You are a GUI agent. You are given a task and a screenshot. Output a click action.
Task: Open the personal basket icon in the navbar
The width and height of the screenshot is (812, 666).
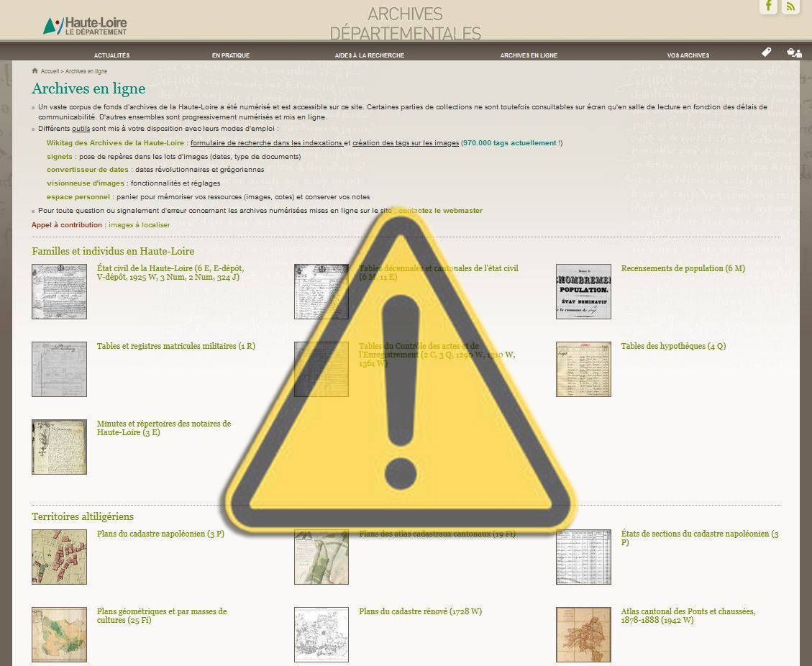[793, 53]
